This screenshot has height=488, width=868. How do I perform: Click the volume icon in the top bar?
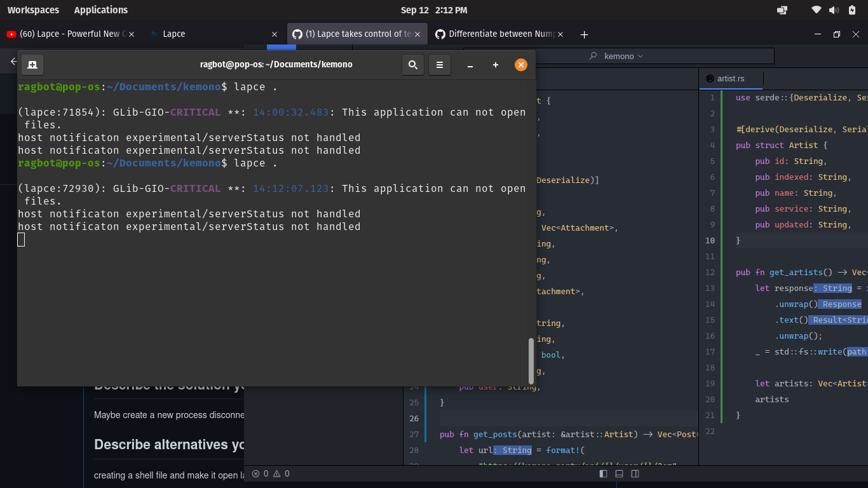(x=833, y=10)
